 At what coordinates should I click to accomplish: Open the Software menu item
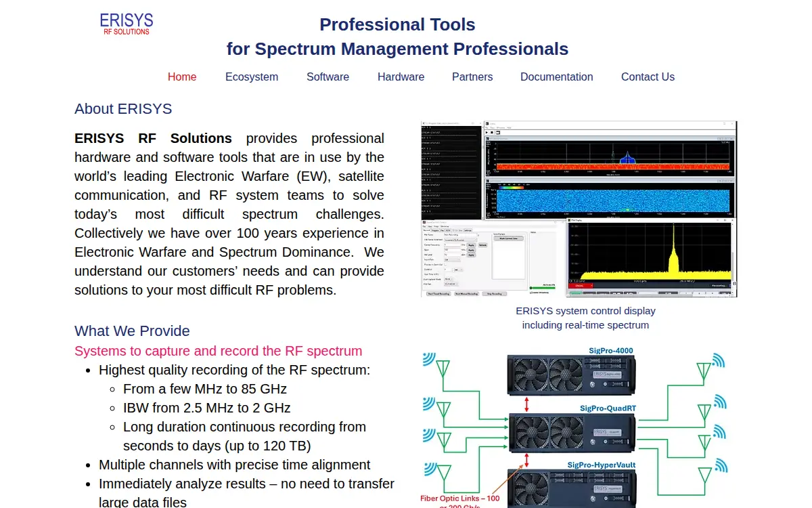click(328, 77)
